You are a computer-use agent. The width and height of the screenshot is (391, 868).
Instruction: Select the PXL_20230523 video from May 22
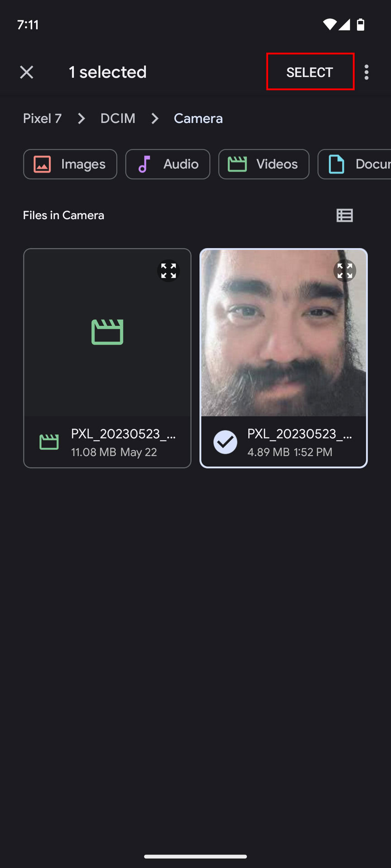(x=107, y=358)
